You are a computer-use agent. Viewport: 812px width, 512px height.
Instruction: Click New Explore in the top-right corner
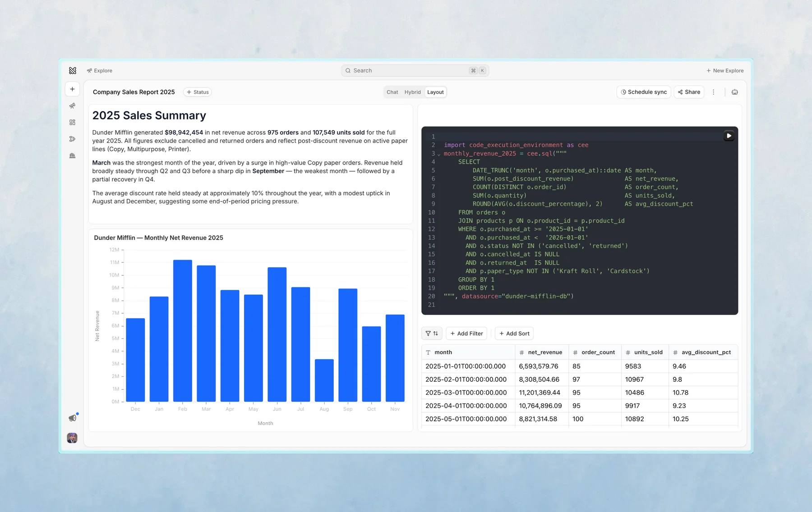[725, 71]
